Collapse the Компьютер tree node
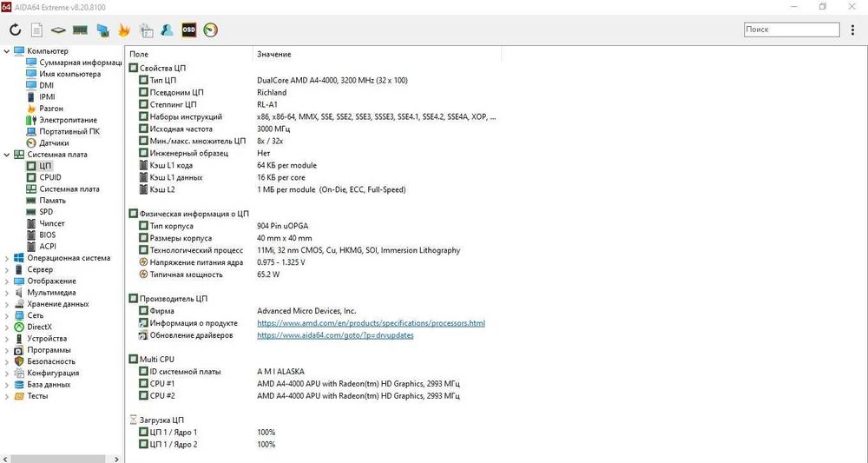This screenshot has height=463, width=868. [x=7, y=51]
